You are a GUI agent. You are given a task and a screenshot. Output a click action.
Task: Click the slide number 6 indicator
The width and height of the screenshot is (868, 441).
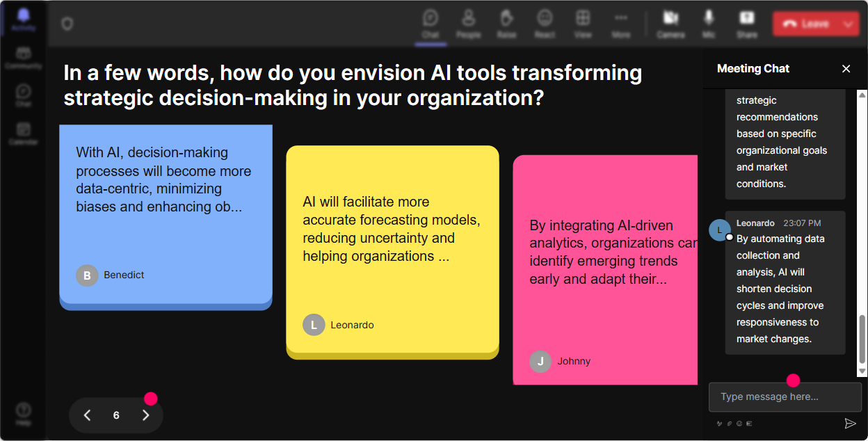tap(116, 415)
